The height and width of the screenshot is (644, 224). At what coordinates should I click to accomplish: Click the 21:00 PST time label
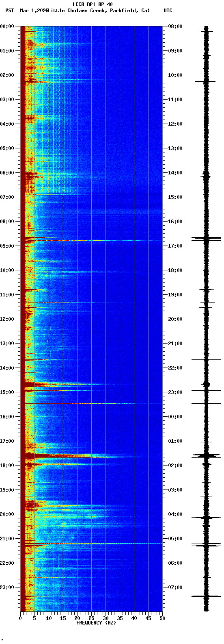(7, 539)
